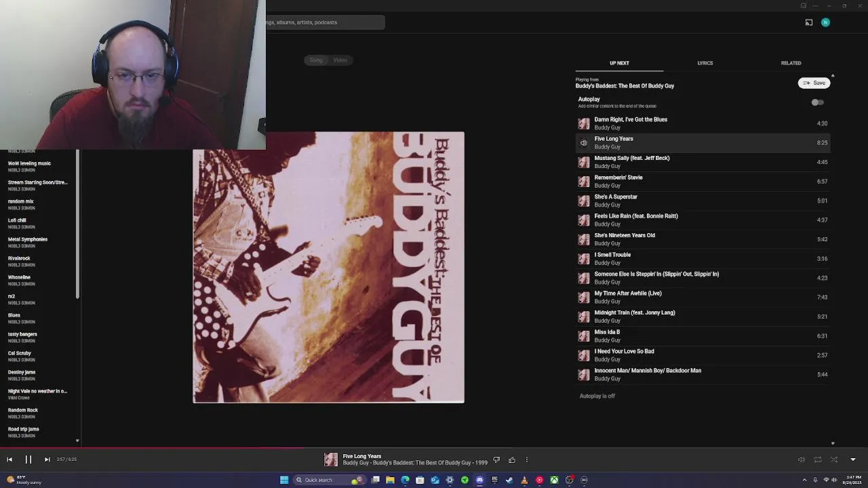Switch to the UP NEXT tab
Screen dimensions: 868x488
tap(619, 63)
